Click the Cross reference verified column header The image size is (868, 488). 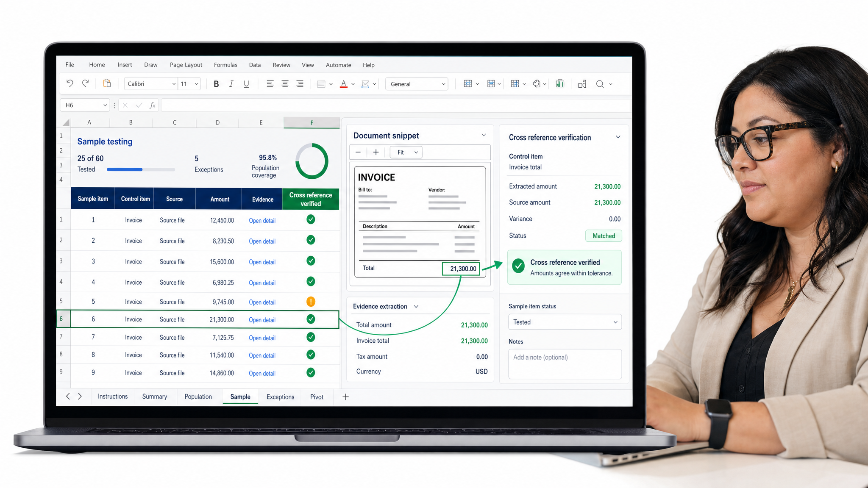click(311, 199)
